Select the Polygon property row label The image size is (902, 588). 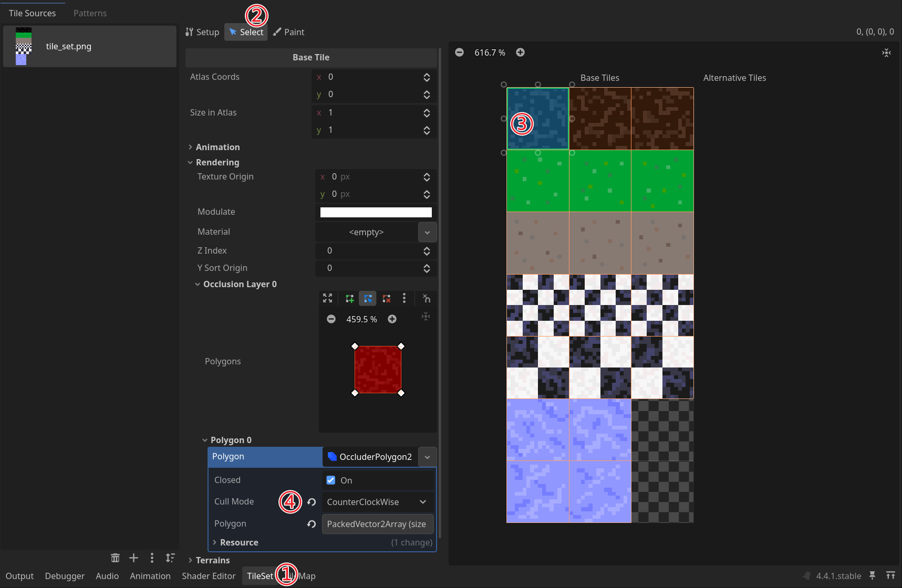(x=265, y=457)
